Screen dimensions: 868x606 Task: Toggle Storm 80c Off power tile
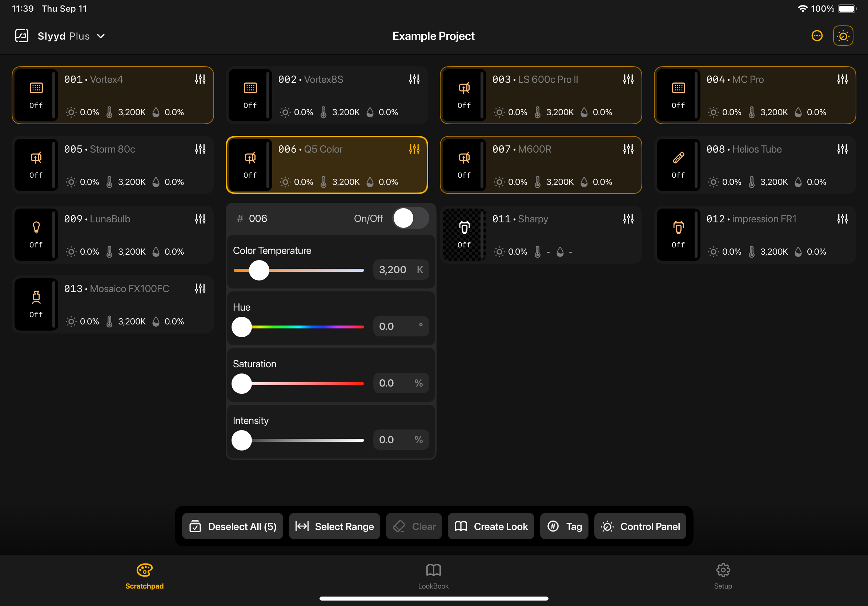pyautogui.click(x=36, y=165)
